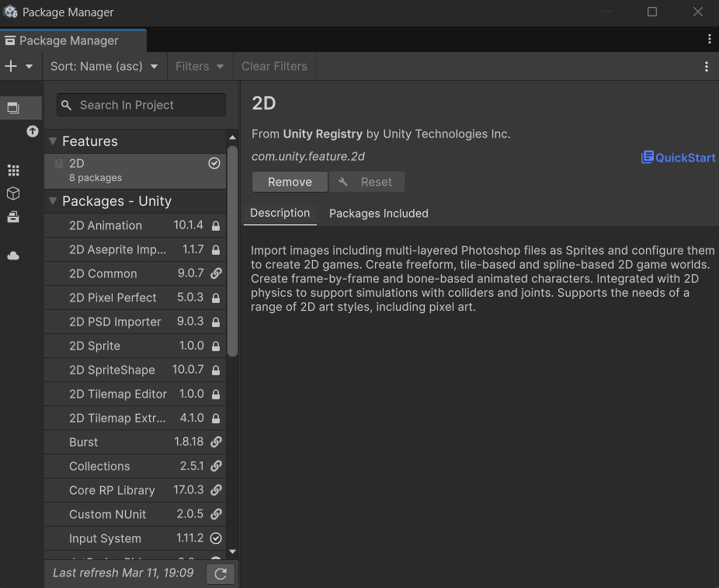Click the package list scrollbar thumb
This screenshot has width=719, height=588.
coord(232,251)
